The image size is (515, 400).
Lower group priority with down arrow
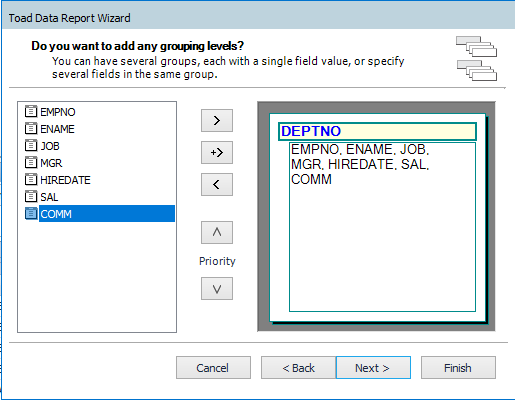click(217, 289)
